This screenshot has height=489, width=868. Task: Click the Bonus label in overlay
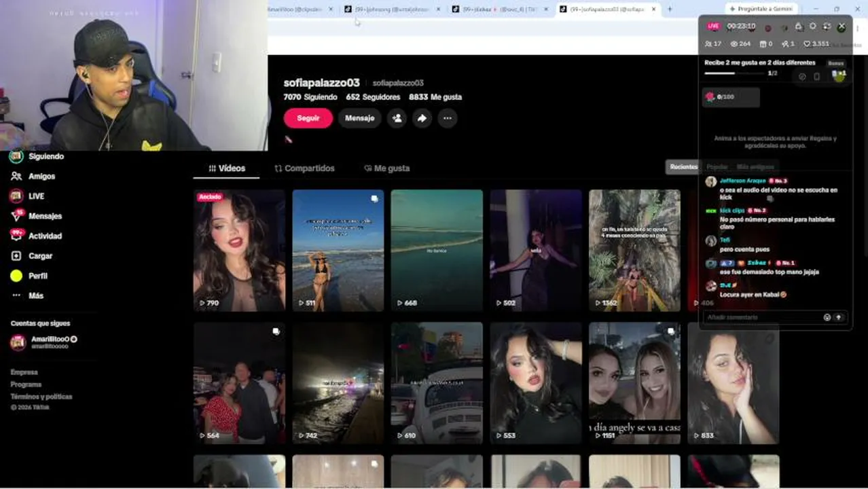(835, 63)
